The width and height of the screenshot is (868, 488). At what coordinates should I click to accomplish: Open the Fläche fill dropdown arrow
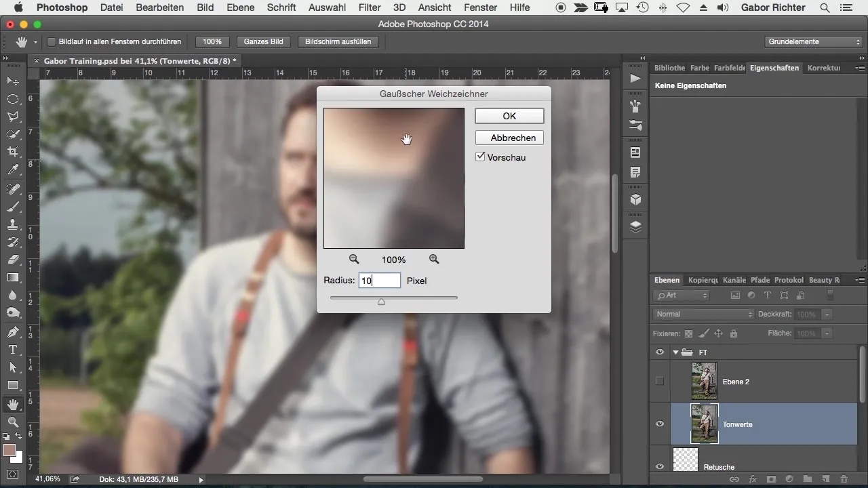click(827, 333)
